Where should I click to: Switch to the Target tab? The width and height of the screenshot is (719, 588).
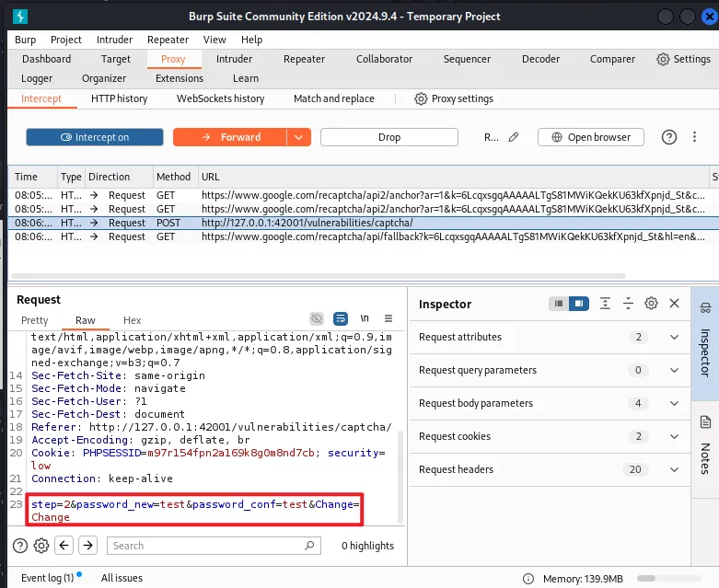[116, 59]
